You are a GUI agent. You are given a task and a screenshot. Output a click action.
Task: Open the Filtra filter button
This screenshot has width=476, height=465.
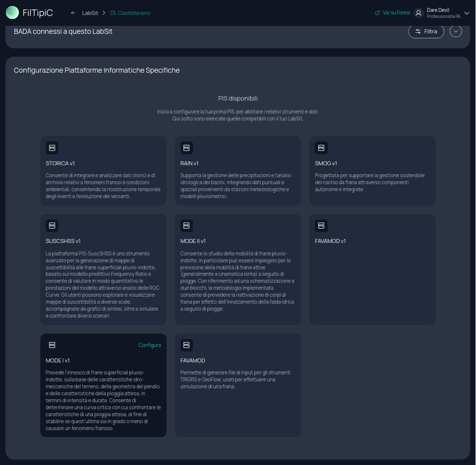tap(426, 31)
